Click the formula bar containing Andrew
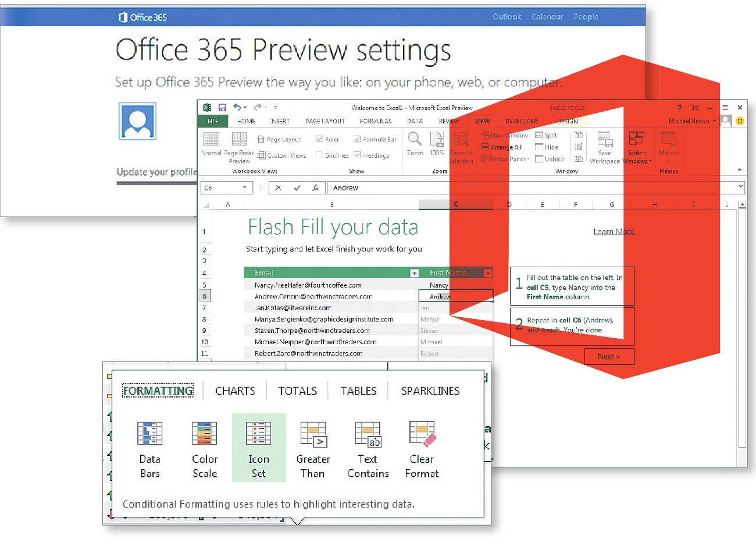The height and width of the screenshot is (539, 756). coord(523,187)
